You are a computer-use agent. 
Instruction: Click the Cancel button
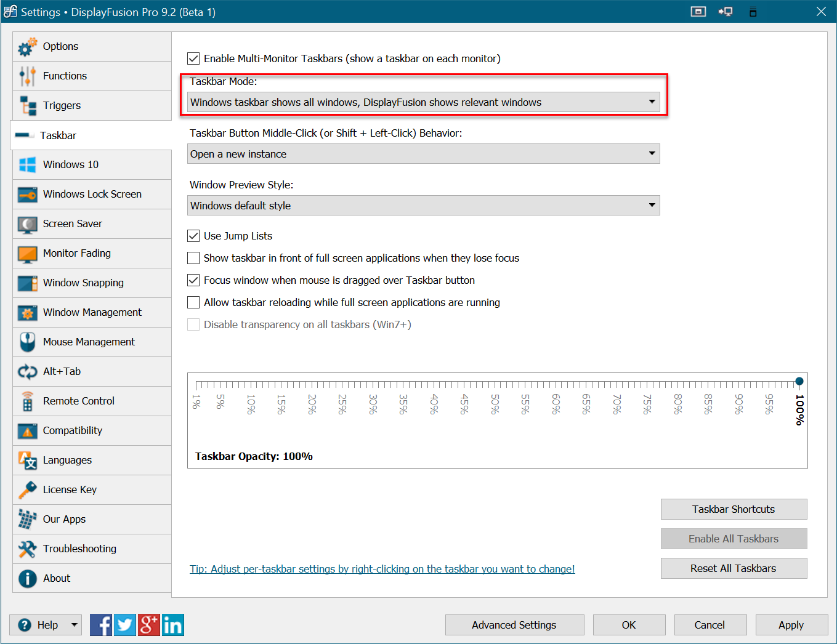(710, 625)
